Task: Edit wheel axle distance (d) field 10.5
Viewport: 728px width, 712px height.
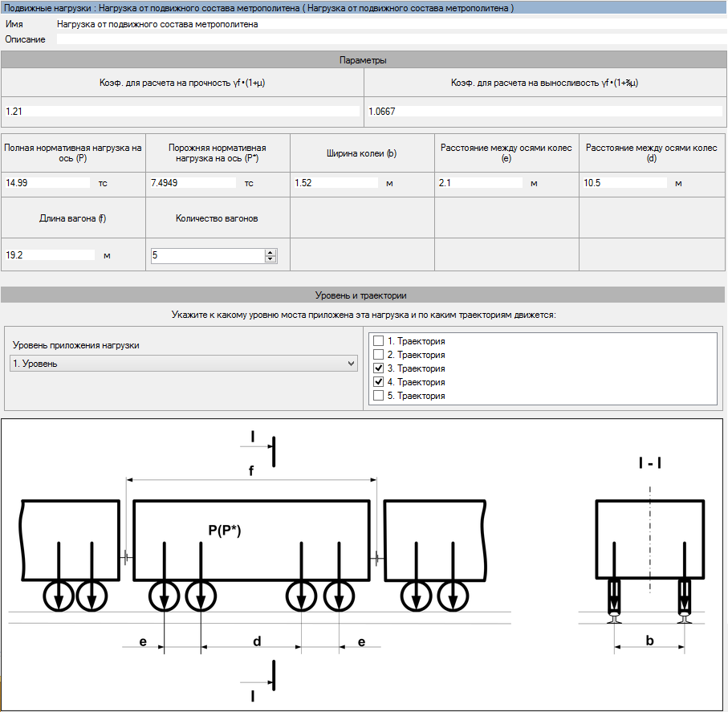Action: (x=624, y=183)
